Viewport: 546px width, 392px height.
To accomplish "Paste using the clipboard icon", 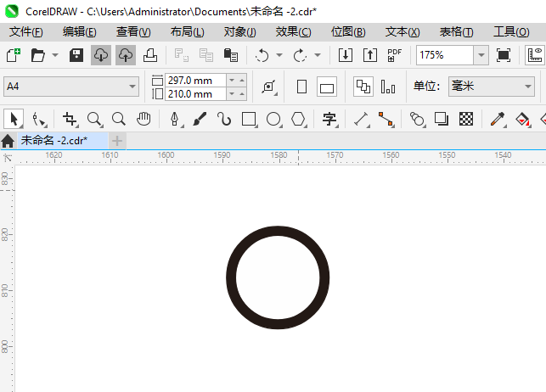I will coord(230,55).
